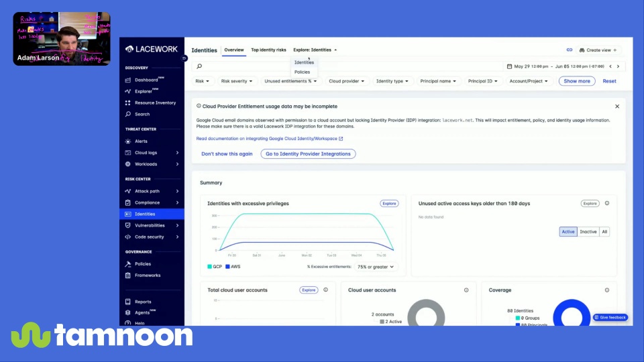Click Don't show this again
Viewport: 644px width, 362px height.
click(x=227, y=154)
